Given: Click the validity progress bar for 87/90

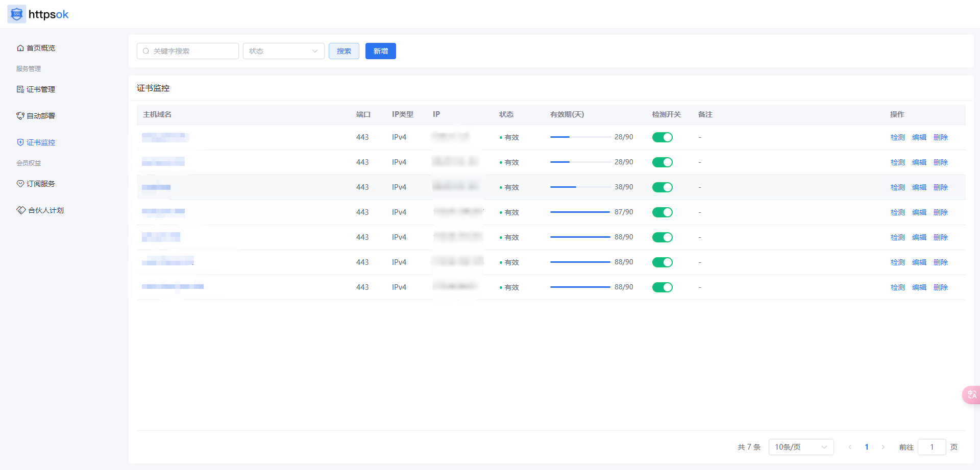Looking at the screenshot, I should tap(580, 212).
